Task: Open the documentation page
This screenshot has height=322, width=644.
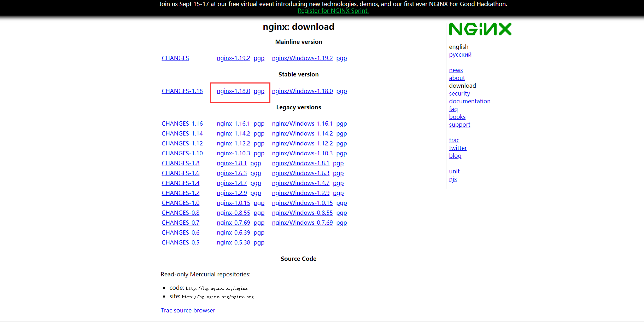Action: 470,101
